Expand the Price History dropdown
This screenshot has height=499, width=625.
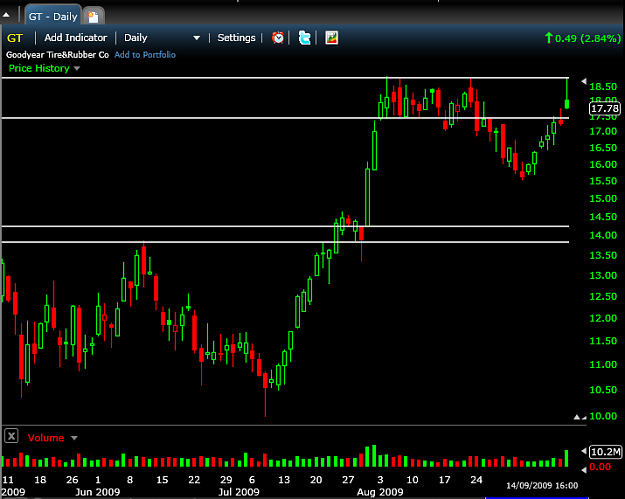(x=77, y=69)
